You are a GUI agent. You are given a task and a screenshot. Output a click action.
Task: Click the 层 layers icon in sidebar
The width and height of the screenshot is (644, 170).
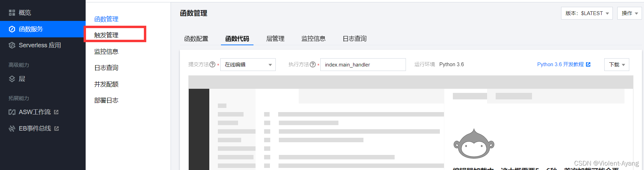coord(12,79)
